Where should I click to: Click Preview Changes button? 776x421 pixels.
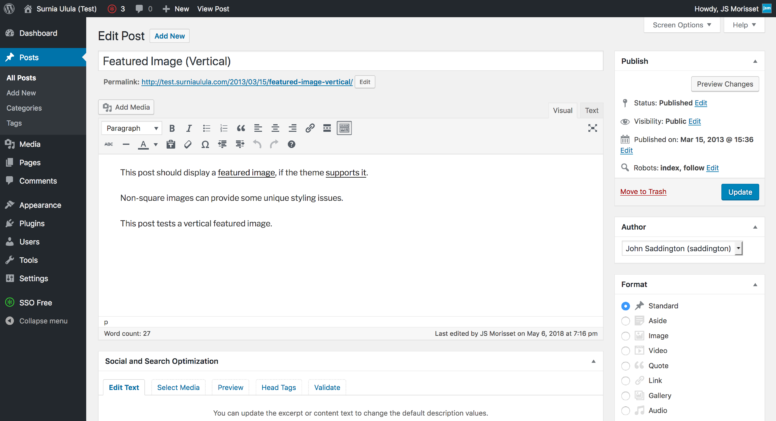(725, 84)
